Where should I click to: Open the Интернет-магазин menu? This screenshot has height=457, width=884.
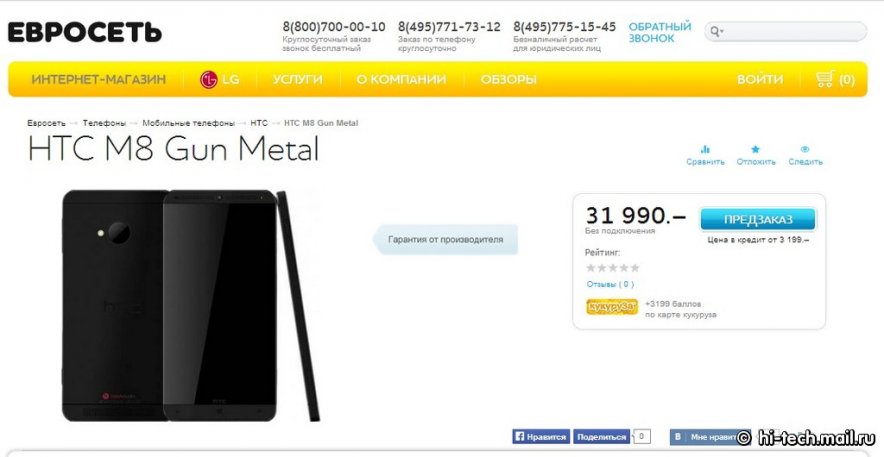[98, 79]
